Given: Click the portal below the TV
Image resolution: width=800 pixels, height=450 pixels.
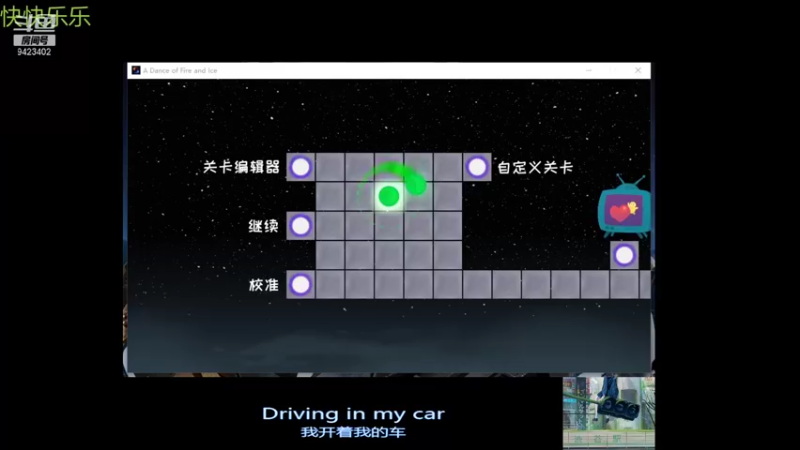Looking at the screenshot, I should pyautogui.click(x=624, y=255).
